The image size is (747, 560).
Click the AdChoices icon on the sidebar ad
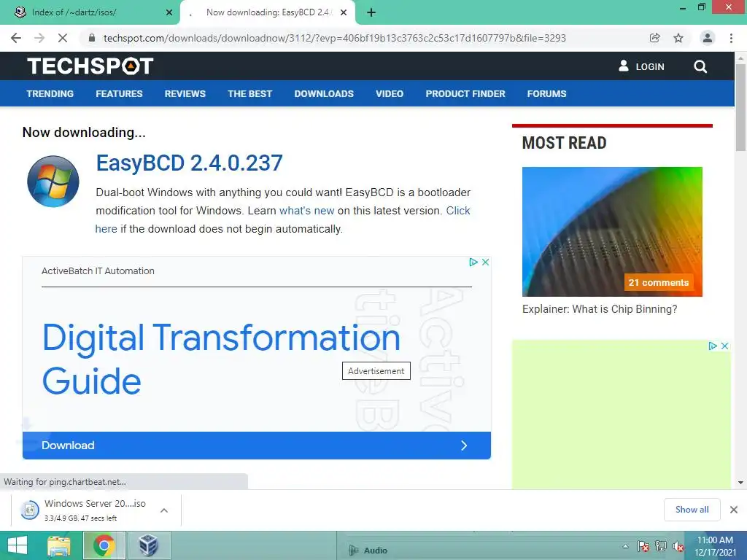(713, 346)
